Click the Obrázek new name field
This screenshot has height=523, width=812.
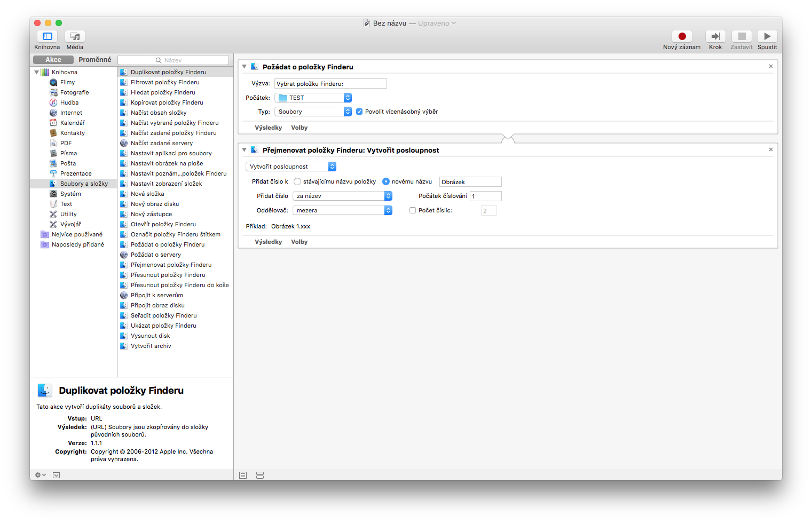pos(470,182)
